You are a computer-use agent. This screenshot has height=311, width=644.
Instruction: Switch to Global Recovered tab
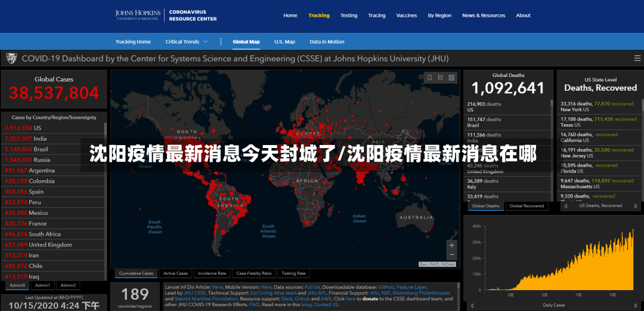(527, 206)
